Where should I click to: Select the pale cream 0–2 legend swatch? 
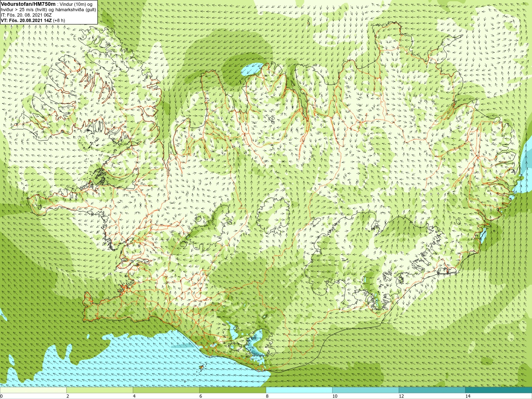pyautogui.click(x=33, y=390)
